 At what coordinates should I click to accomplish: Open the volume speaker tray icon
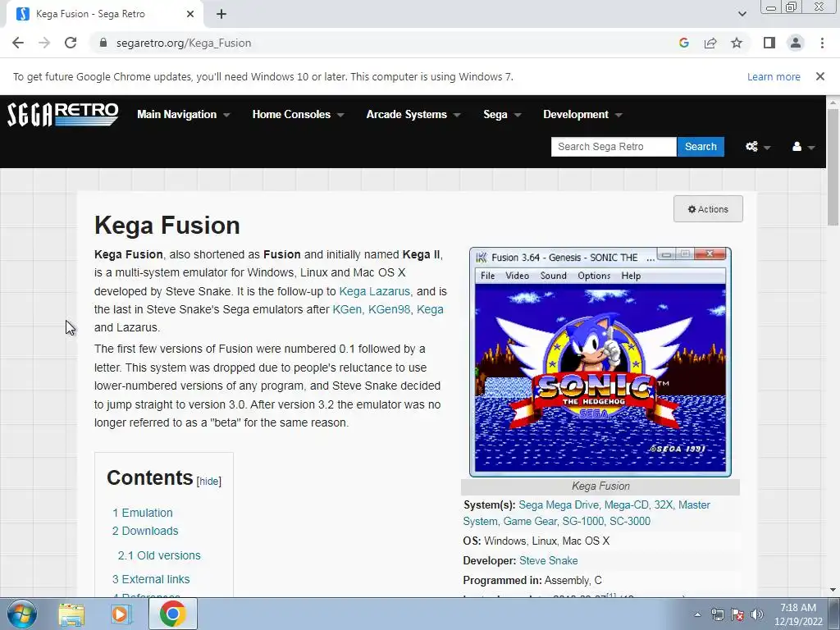tap(757, 615)
